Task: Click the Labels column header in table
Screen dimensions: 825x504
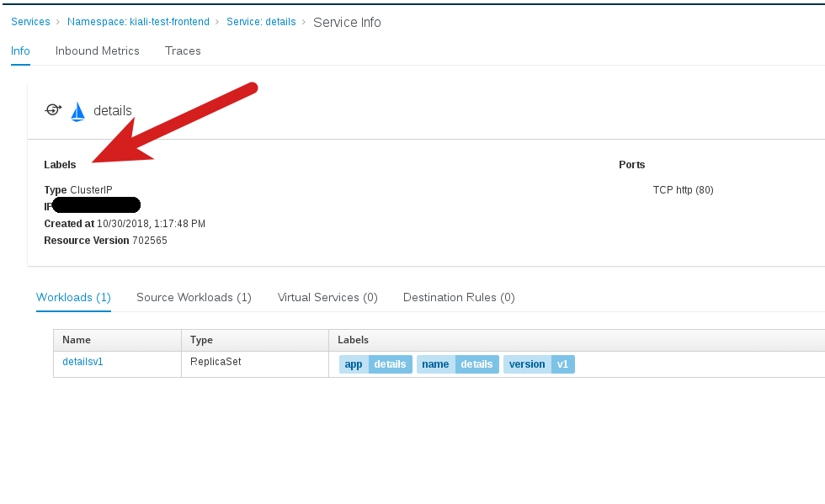Action: [x=577, y=341]
